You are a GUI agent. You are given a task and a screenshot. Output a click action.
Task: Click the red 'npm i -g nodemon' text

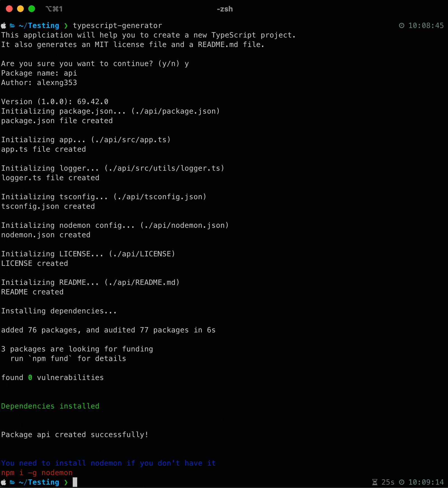(x=37, y=473)
